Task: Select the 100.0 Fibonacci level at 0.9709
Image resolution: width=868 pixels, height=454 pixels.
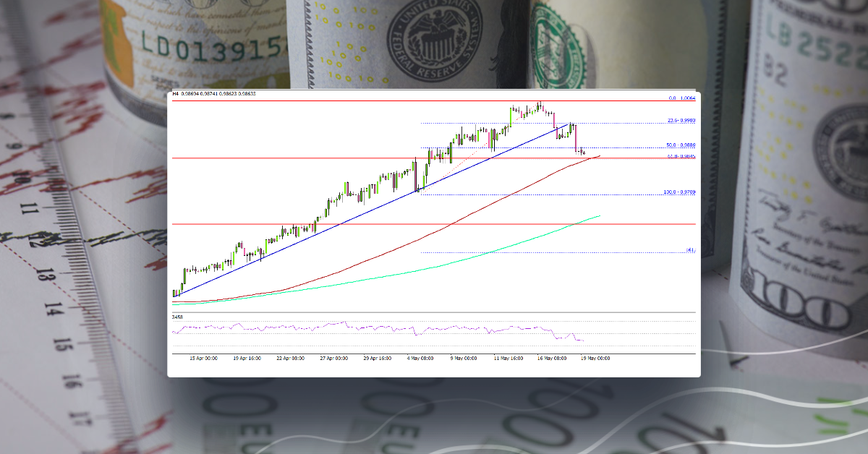Action: tap(678, 192)
